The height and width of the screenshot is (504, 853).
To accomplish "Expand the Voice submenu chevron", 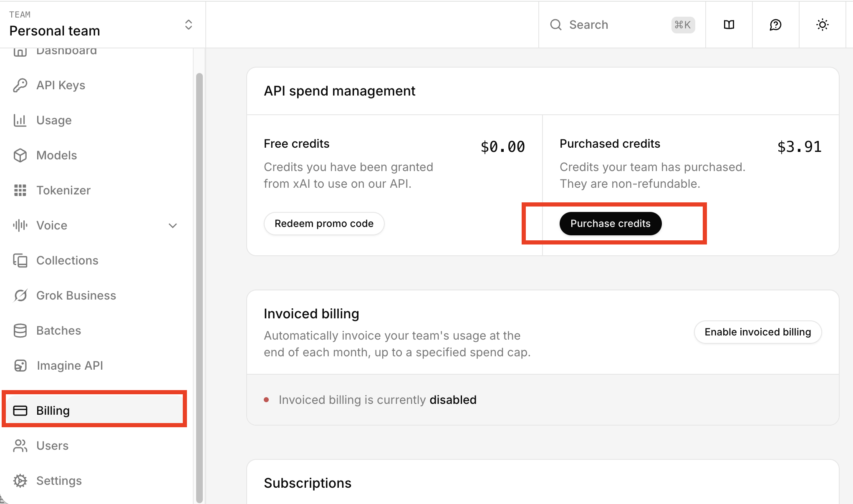I will [x=173, y=226].
